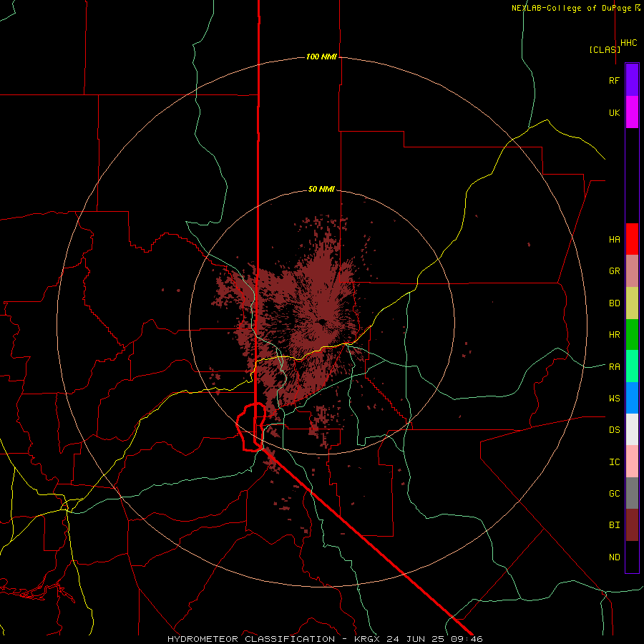
Task: Click the WS legend label
Action: coord(614,398)
